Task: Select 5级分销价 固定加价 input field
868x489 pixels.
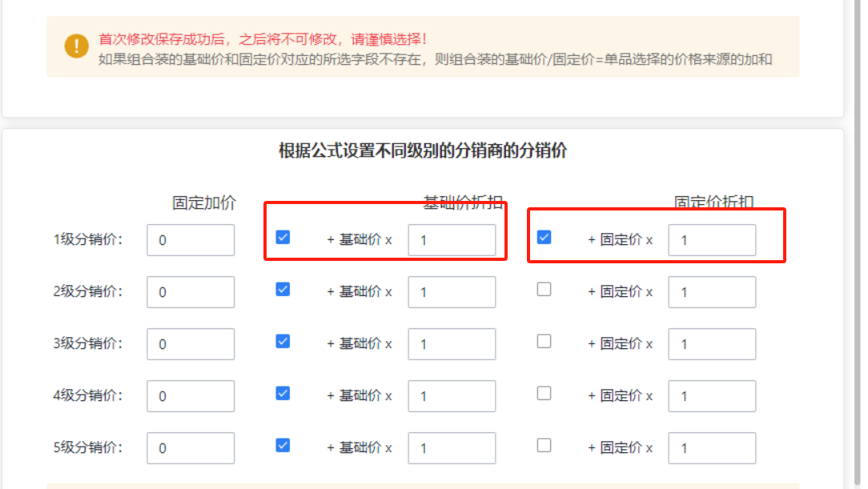Action: click(191, 448)
